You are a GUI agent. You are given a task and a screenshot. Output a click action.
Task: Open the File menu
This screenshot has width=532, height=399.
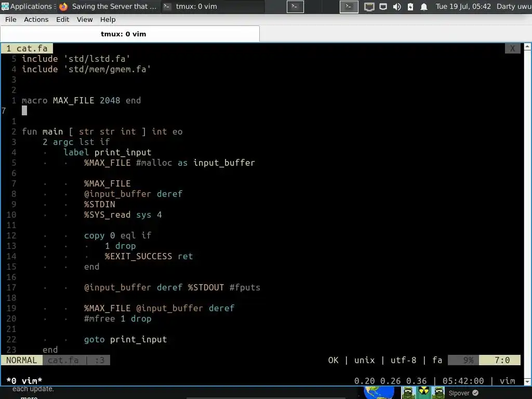click(10, 19)
